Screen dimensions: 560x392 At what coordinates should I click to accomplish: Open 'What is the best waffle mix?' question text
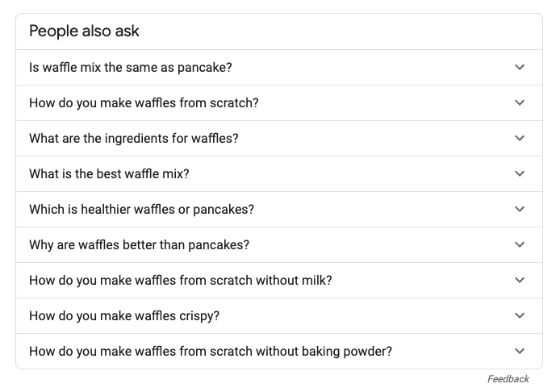(x=109, y=174)
